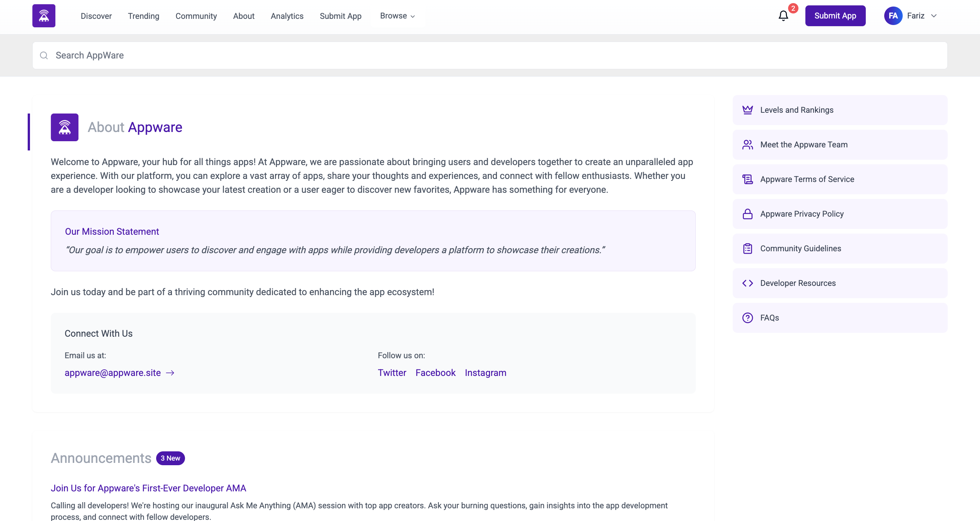This screenshot has width=980, height=521.
Task: Click the lock icon for Privacy Policy
Action: [748, 214]
